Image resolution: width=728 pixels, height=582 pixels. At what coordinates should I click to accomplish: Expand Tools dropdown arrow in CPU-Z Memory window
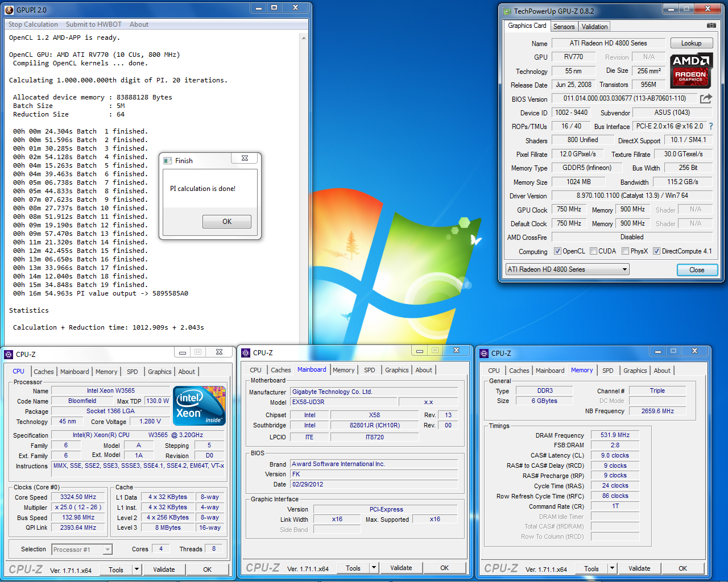click(x=612, y=568)
